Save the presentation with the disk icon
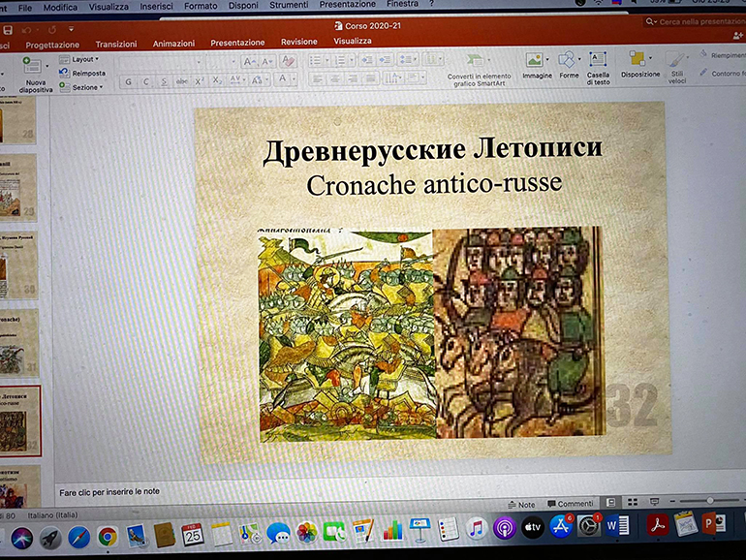The height and width of the screenshot is (560, 746). pos(8,30)
